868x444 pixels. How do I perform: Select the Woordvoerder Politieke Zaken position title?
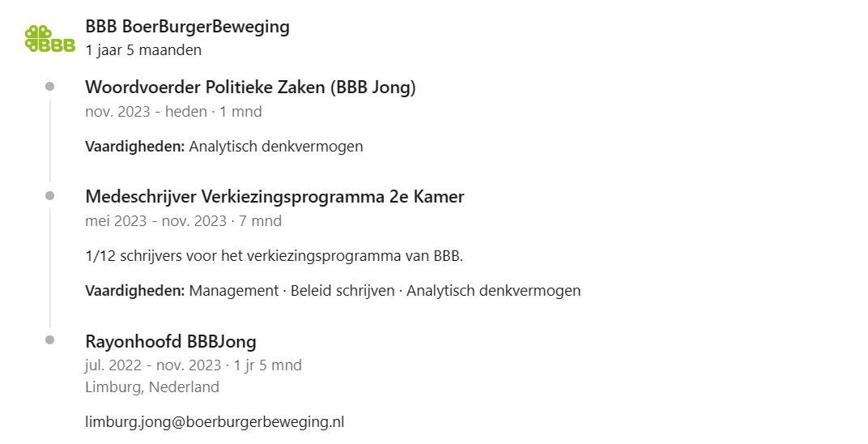(250, 88)
